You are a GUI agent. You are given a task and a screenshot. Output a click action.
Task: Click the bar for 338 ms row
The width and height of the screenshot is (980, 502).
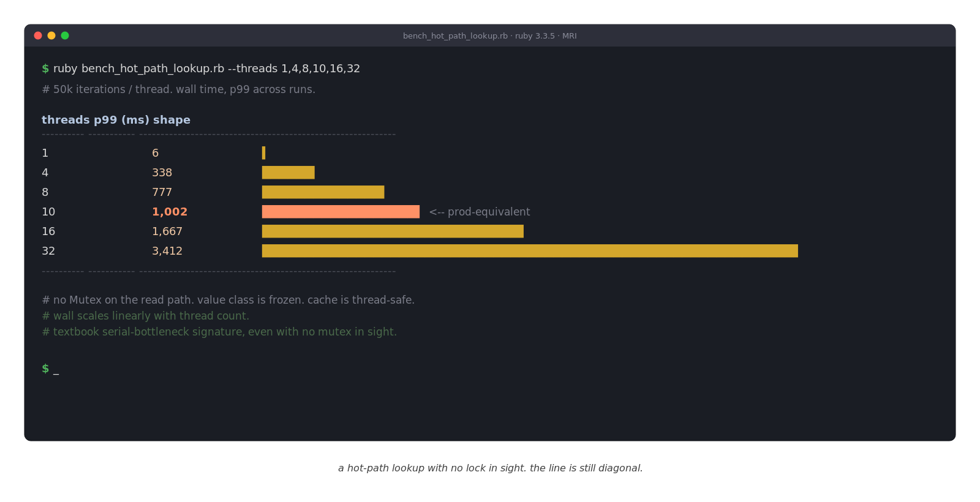click(x=288, y=173)
